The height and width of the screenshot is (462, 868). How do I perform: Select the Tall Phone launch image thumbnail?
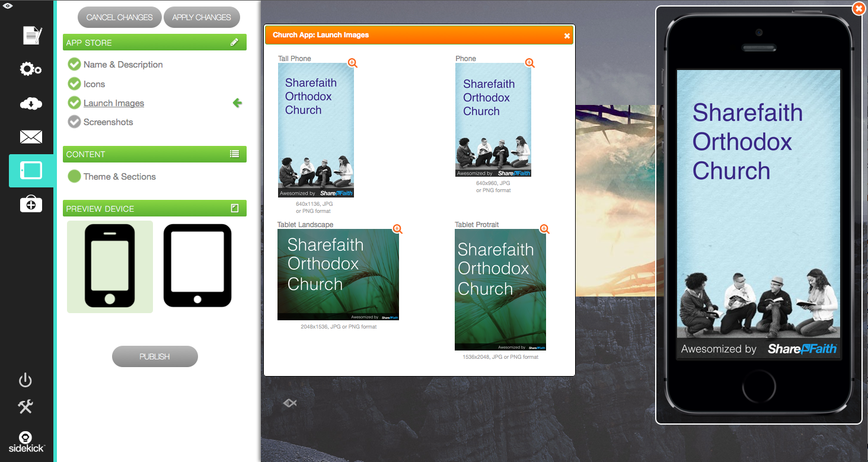coord(316,130)
